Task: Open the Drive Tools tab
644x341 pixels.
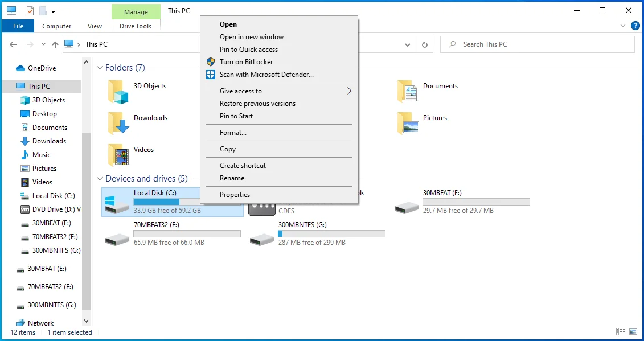Action: click(x=136, y=26)
